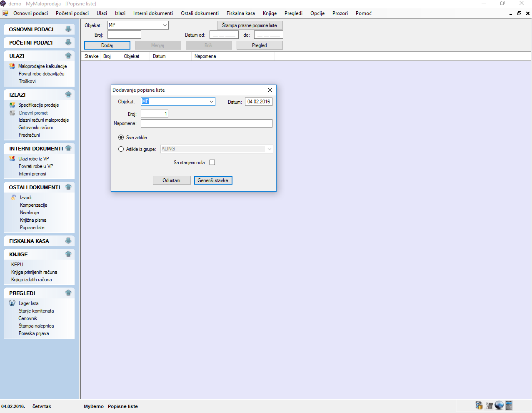The height and width of the screenshot is (413, 532).
Task: Click the Specifikacije prodaje basket icon
Action: pyautogui.click(x=12, y=105)
